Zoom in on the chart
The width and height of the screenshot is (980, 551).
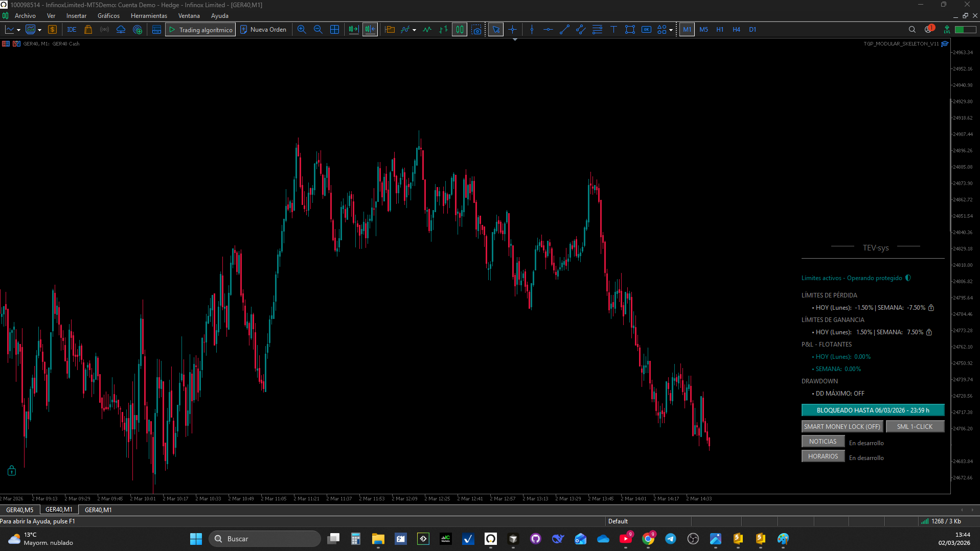(302, 30)
